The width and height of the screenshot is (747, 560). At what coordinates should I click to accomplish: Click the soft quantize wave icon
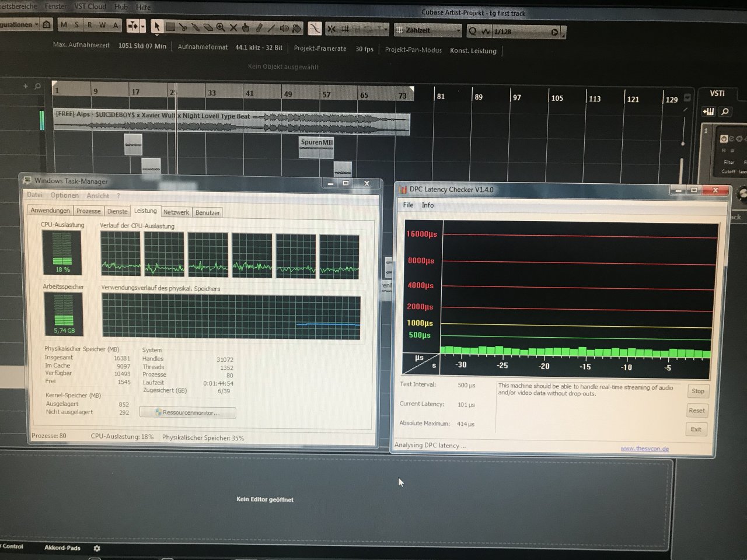[x=486, y=32]
